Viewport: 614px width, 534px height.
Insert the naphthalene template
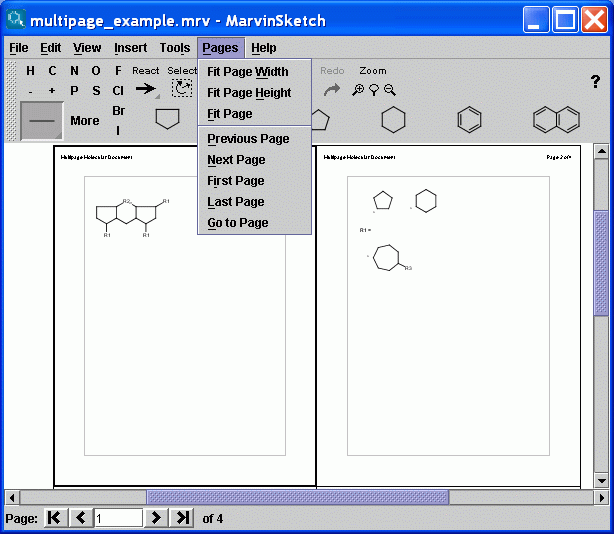[x=555, y=120]
